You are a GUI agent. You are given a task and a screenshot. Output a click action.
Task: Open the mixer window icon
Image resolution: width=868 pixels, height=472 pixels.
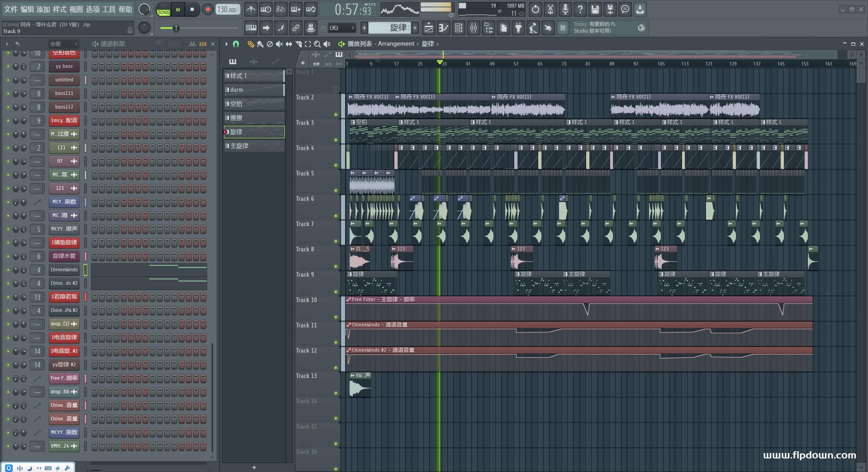pyautogui.click(x=473, y=28)
